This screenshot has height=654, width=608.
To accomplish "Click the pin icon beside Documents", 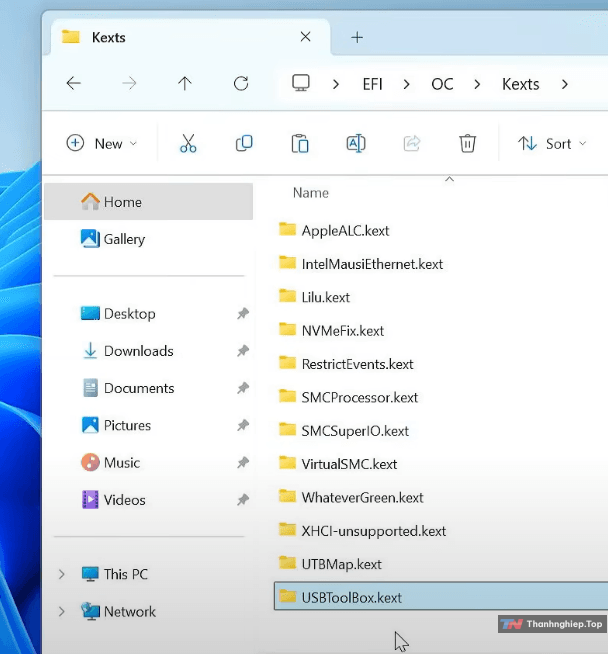I will point(243,388).
